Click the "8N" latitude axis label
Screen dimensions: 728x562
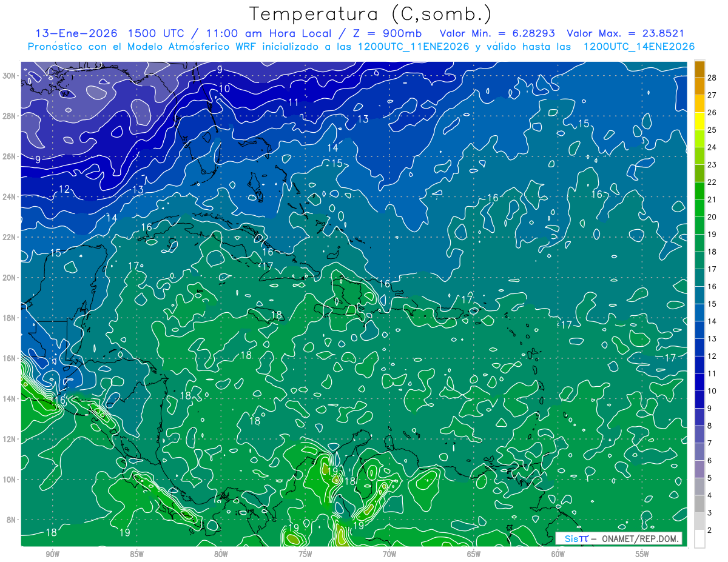pyautogui.click(x=12, y=520)
